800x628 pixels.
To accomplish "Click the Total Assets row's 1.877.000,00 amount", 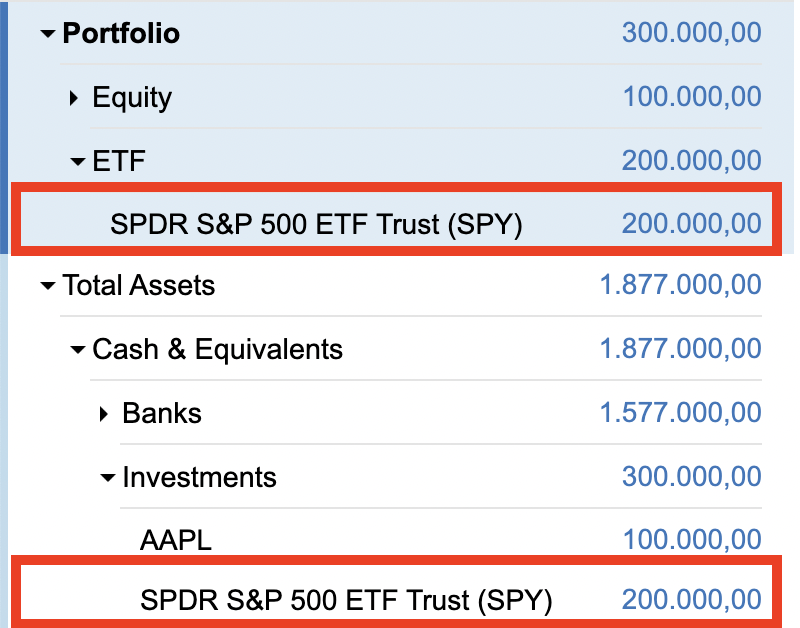I will point(680,286).
